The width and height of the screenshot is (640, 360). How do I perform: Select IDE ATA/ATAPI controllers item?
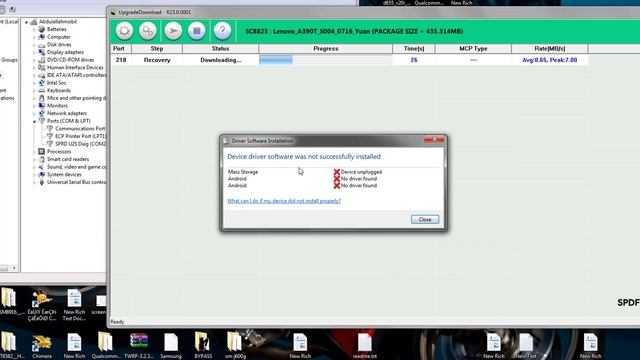pyautogui.click(x=76, y=75)
